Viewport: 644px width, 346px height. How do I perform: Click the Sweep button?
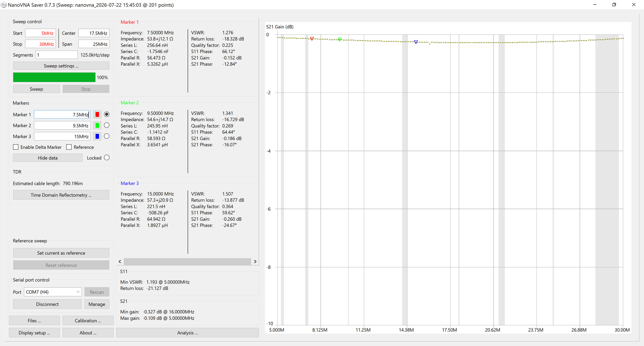click(x=36, y=89)
